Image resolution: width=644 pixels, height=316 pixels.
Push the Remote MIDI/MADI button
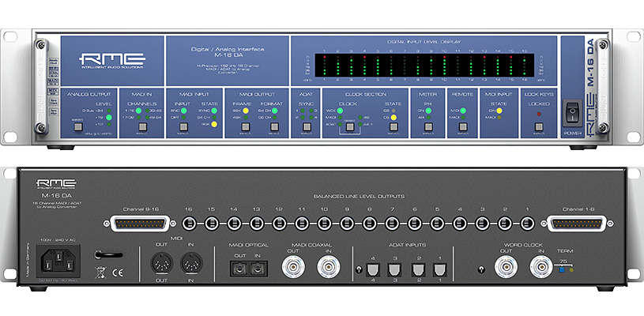coord(463,127)
